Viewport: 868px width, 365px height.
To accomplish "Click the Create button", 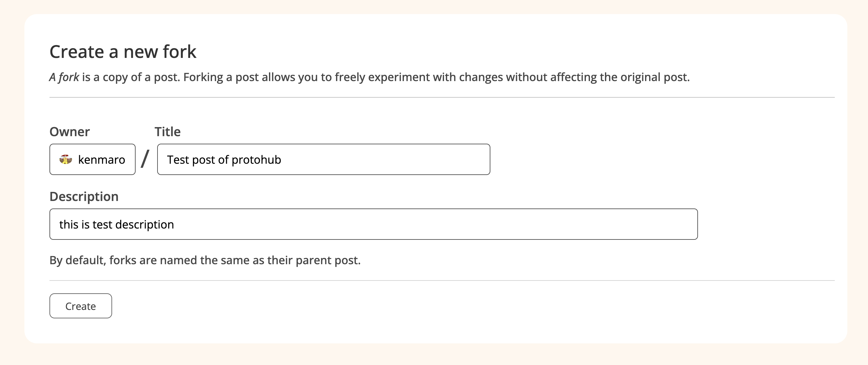I will pos(80,306).
